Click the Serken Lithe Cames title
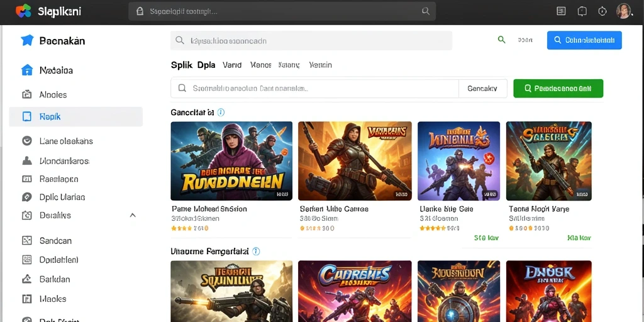 (x=334, y=209)
